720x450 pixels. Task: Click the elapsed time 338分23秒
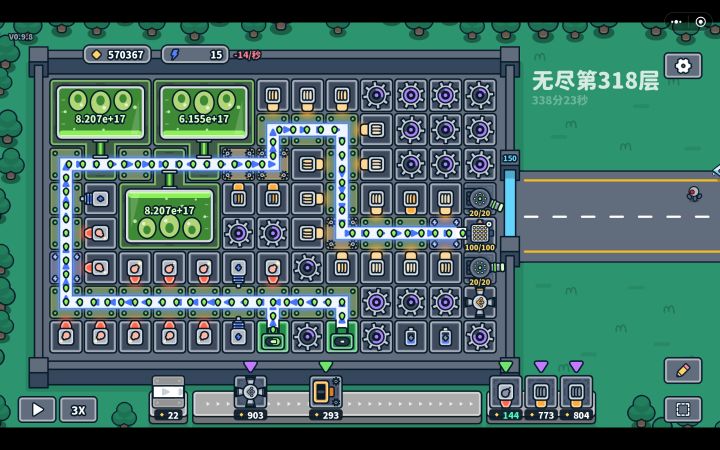[559, 100]
